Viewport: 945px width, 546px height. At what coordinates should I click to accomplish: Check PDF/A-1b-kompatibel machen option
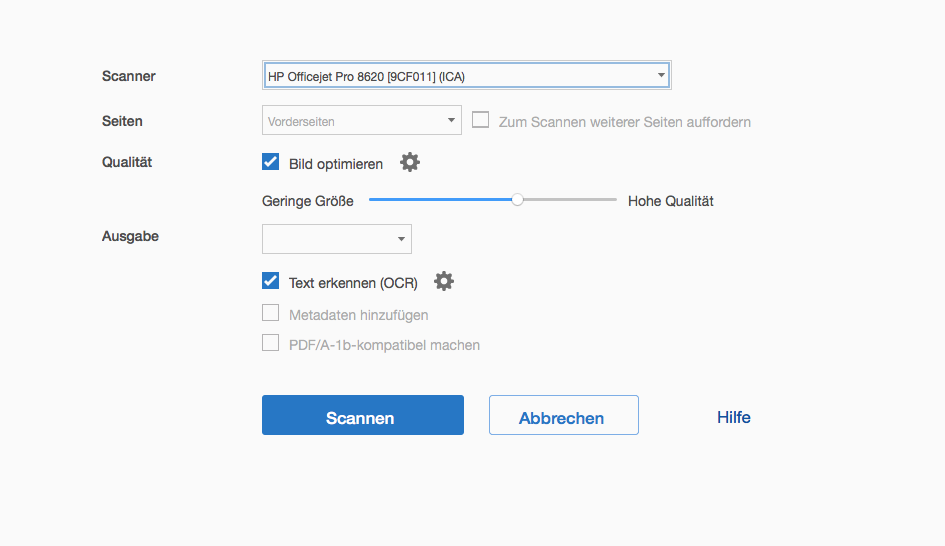(270, 343)
